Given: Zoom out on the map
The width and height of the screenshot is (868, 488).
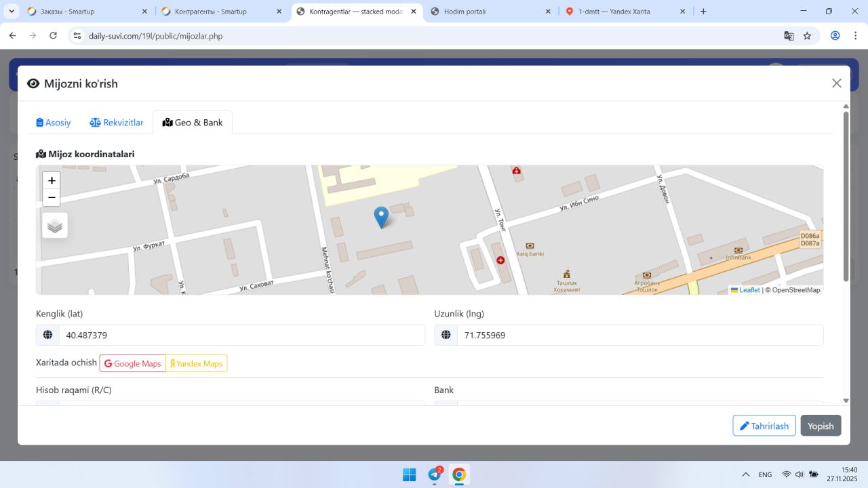Looking at the screenshot, I should (52, 198).
